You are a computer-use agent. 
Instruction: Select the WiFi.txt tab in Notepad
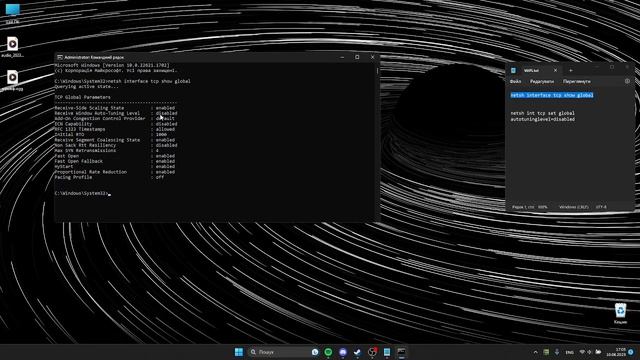click(531, 70)
